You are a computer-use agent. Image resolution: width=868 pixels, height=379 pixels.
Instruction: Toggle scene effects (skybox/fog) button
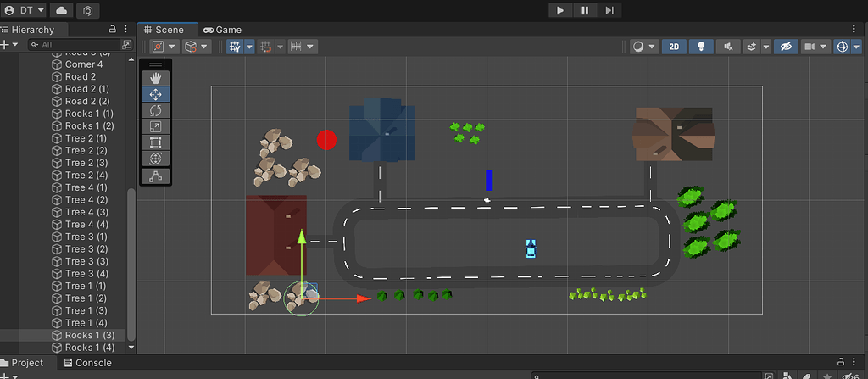752,47
